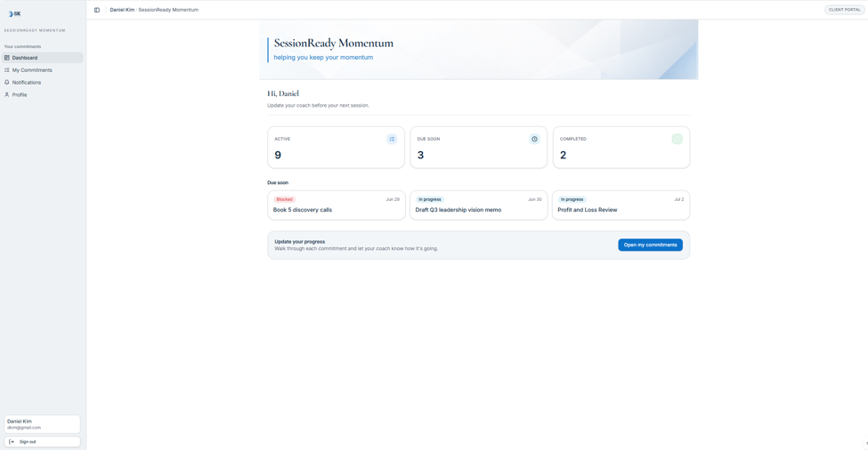Click the My Commitments list icon
This screenshot has width=868, height=450.
click(x=6, y=70)
